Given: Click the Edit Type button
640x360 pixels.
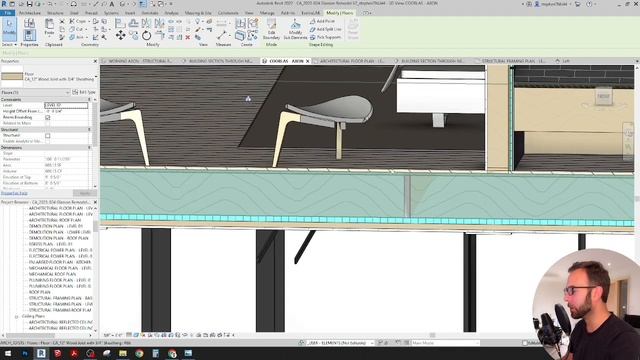Looking at the screenshot, I should pyautogui.click(x=84, y=93).
